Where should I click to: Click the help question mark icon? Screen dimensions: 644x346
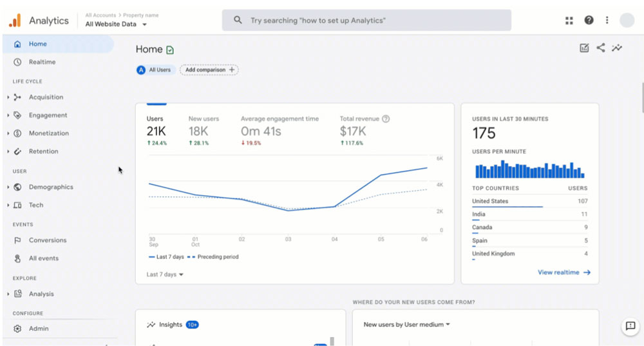click(x=589, y=20)
